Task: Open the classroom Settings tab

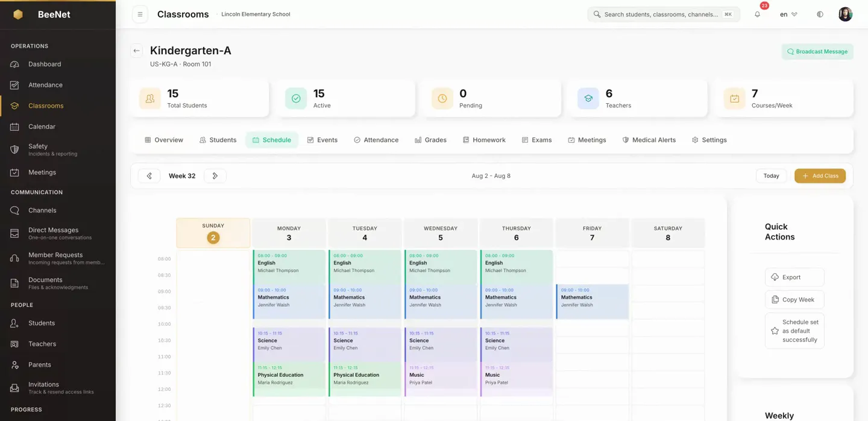Action: click(709, 140)
